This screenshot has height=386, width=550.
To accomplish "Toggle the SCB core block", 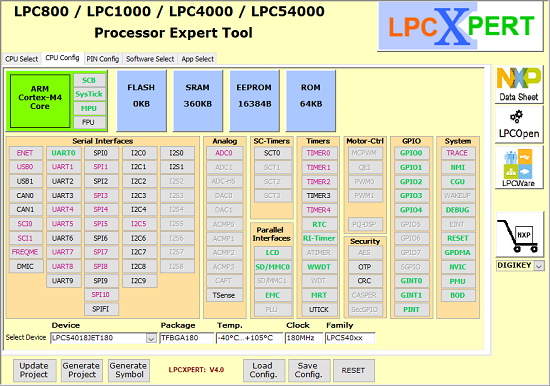I will pyautogui.click(x=89, y=80).
